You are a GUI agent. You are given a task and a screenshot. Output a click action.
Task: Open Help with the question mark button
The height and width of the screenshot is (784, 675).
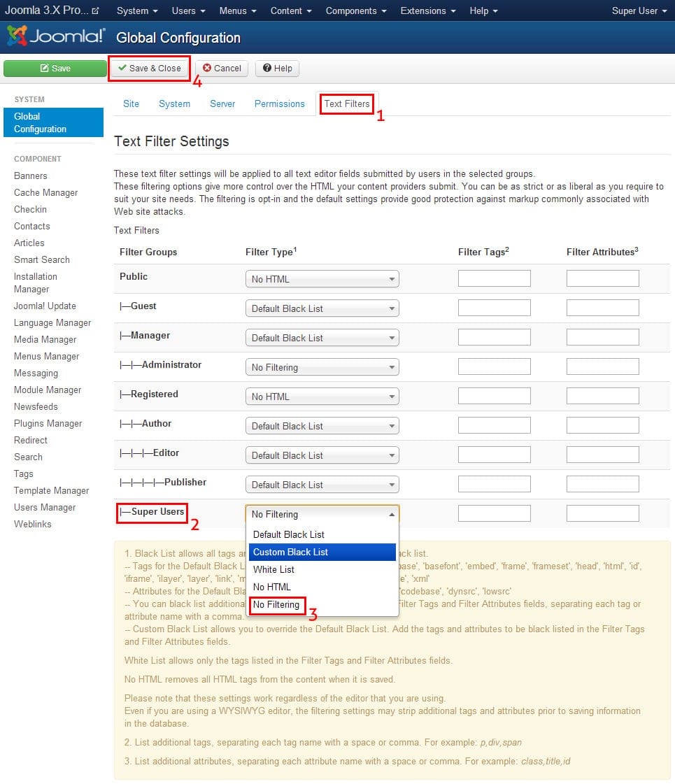tap(277, 68)
